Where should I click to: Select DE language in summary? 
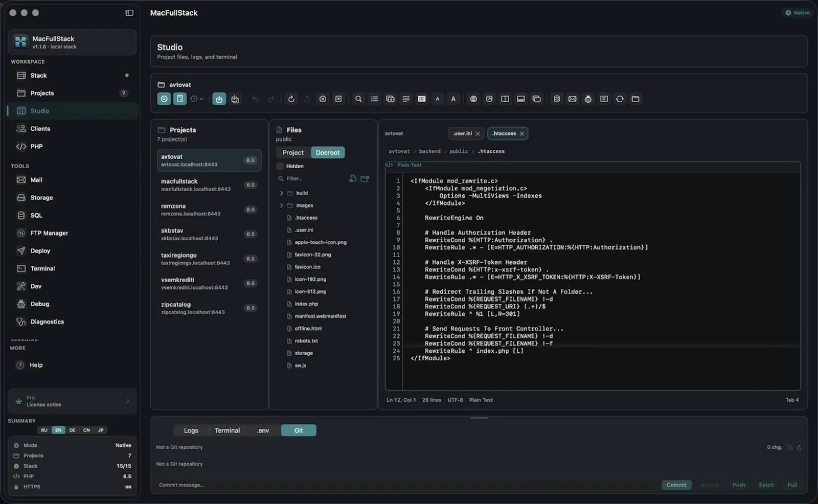tap(73, 430)
